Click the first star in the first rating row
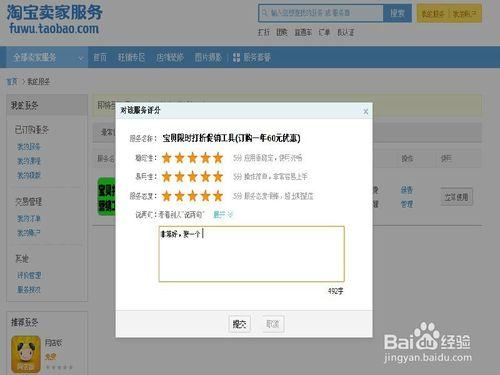The height and width of the screenshot is (375, 500). (x=166, y=158)
